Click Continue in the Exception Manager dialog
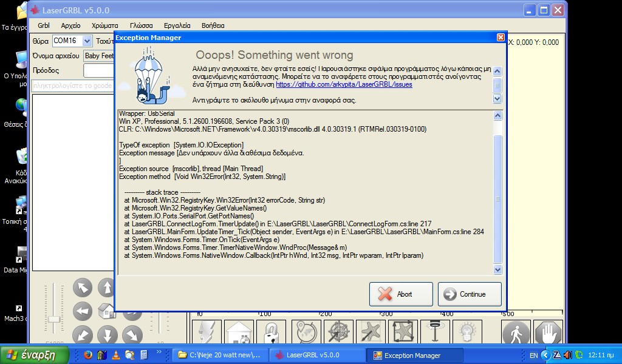Viewport: 622px width, 364px height. coord(469,294)
